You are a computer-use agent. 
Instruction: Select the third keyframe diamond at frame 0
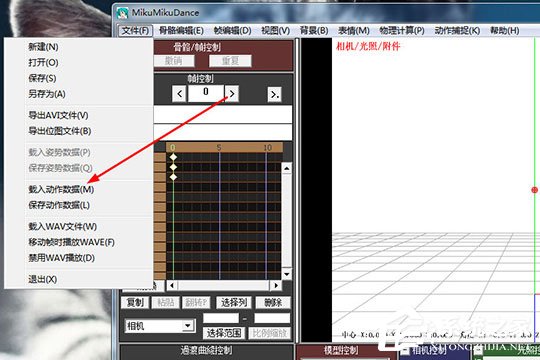tap(173, 177)
